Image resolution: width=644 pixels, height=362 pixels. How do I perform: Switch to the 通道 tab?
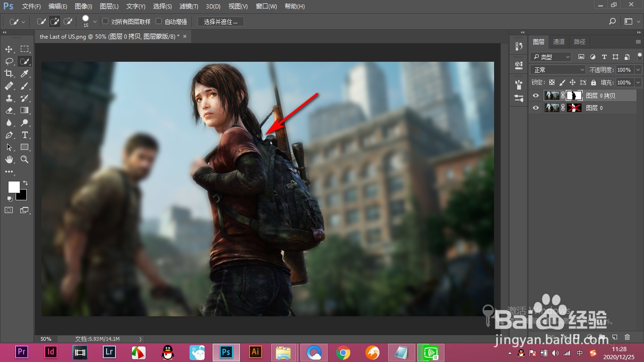559,41
